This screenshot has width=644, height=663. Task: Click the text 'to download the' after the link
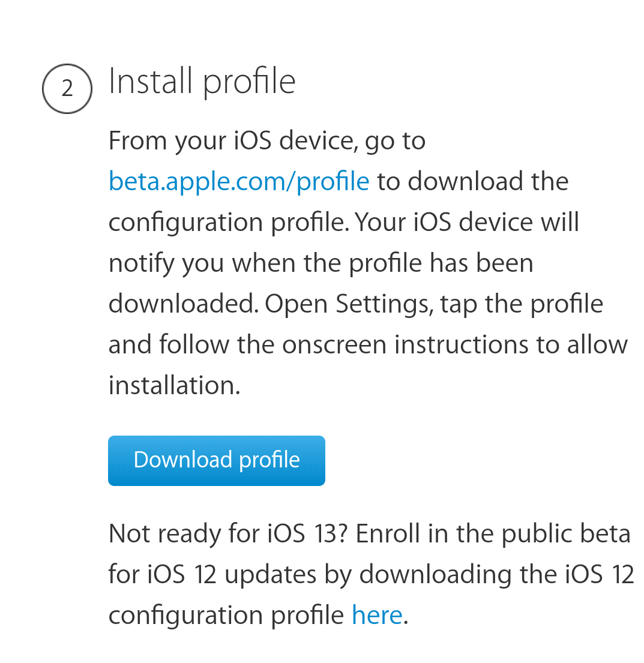tap(473, 181)
